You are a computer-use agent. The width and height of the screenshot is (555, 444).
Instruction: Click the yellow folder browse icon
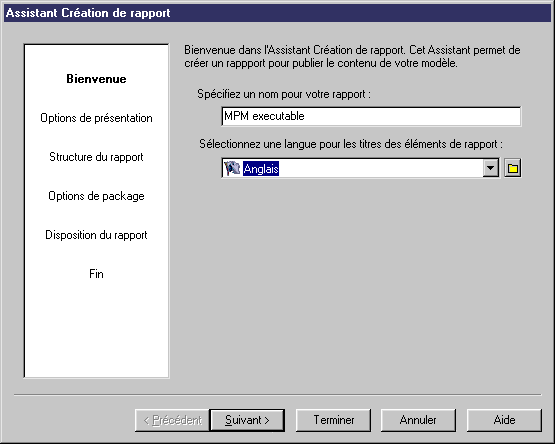[512, 168]
